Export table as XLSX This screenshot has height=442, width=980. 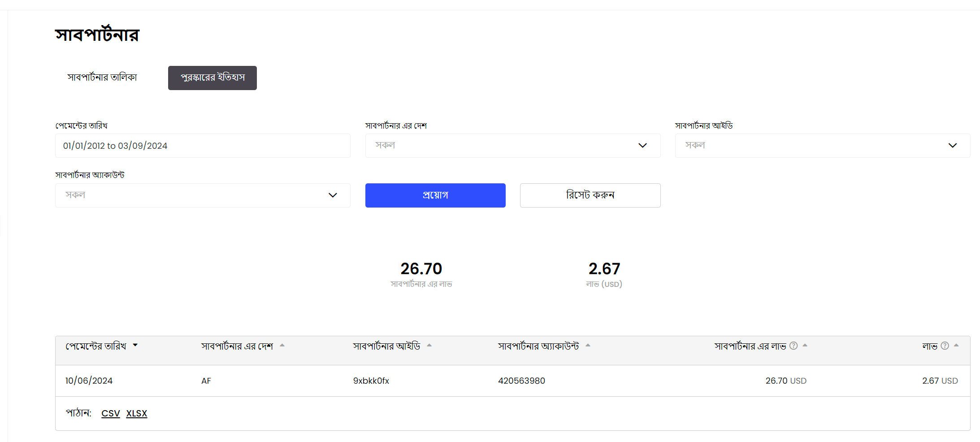[x=137, y=413]
